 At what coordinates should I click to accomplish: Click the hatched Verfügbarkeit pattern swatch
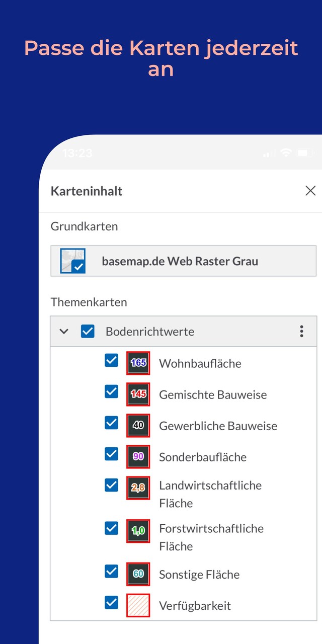[x=138, y=605]
